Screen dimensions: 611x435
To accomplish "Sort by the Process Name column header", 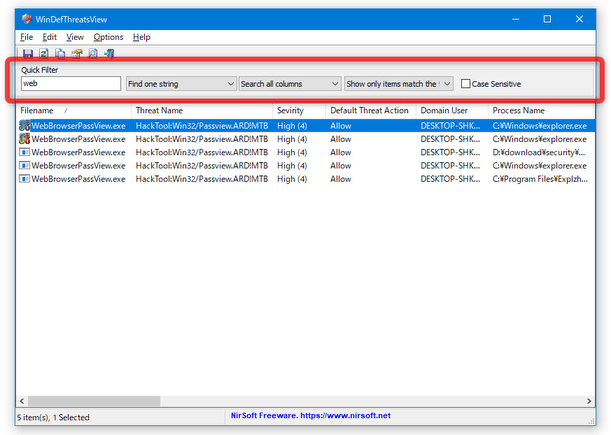I will tap(542, 111).
